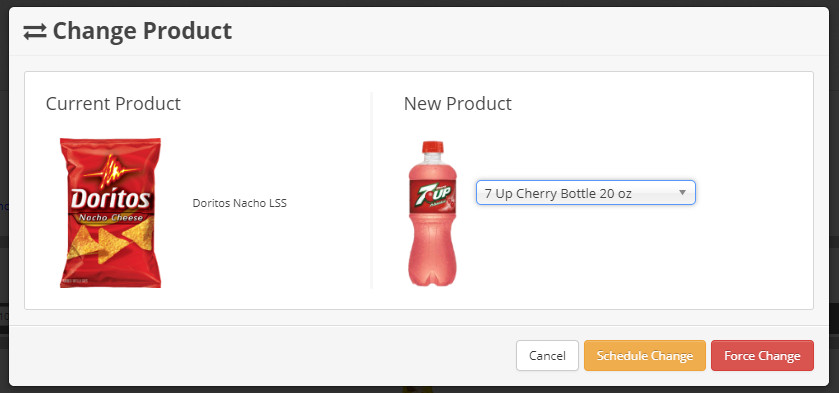The height and width of the screenshot is (393, 839).
Task: Click the red cap of the bottle
Action: [x=433, y=147]
